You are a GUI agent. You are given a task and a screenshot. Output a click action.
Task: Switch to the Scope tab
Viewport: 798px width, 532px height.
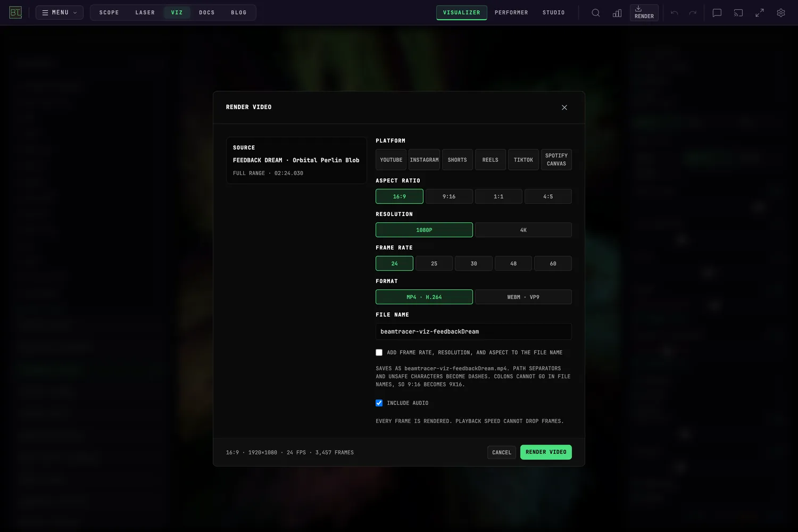click(109, 13)
